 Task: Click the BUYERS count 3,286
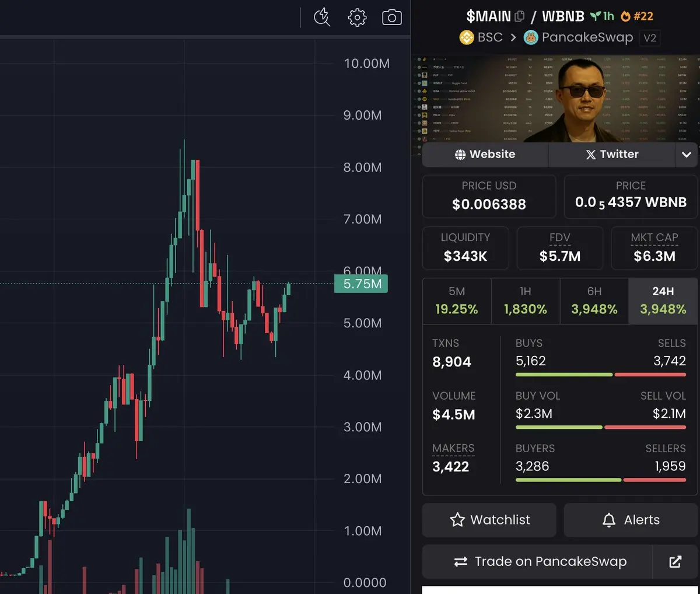(x=532, y=466)
